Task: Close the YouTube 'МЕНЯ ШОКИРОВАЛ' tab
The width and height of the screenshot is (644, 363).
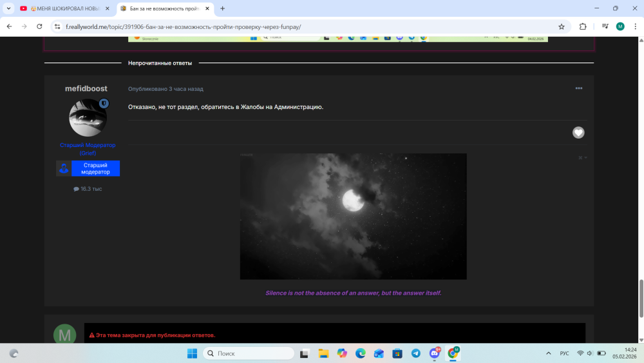Action: 107,8
